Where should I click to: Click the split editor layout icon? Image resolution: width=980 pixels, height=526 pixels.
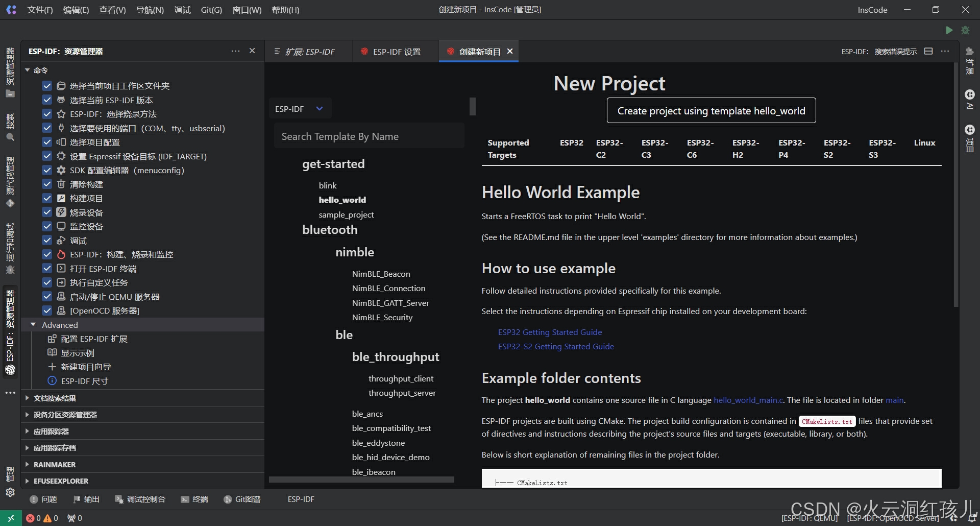(928, 51)
